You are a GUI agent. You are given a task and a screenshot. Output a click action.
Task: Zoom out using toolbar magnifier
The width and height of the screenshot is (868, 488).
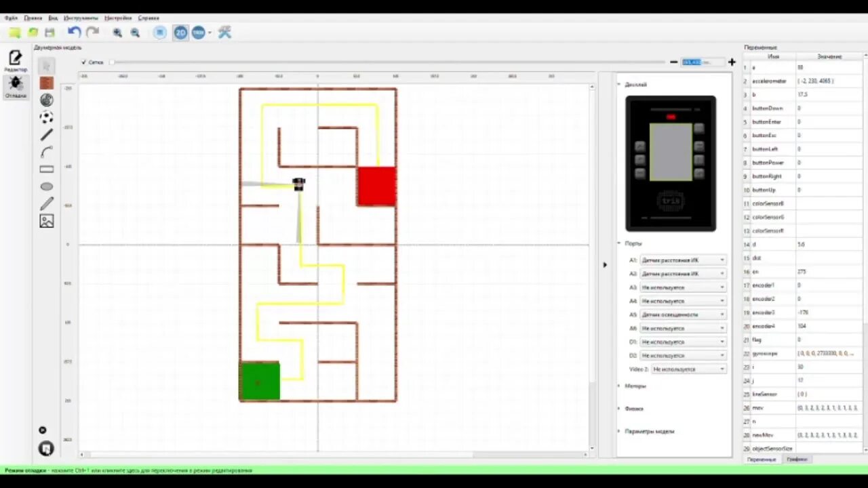[135, 33]
